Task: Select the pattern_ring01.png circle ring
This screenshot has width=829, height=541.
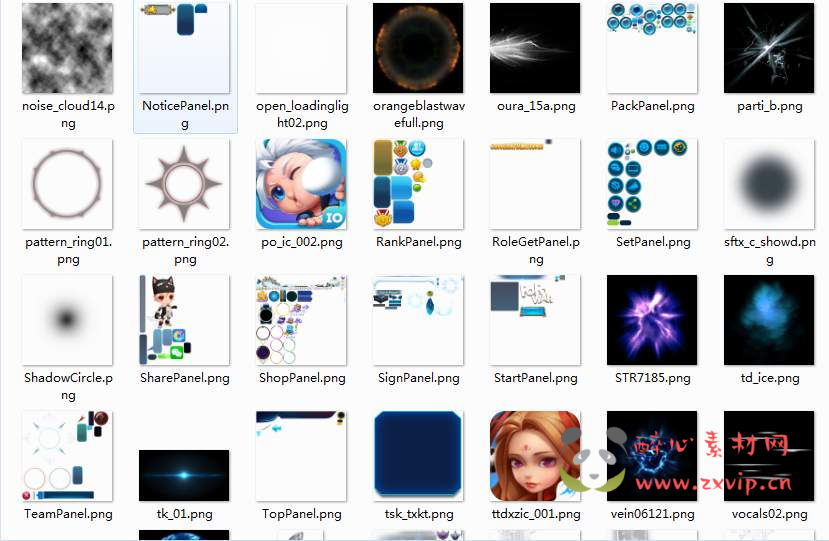Action: (68, 184)
